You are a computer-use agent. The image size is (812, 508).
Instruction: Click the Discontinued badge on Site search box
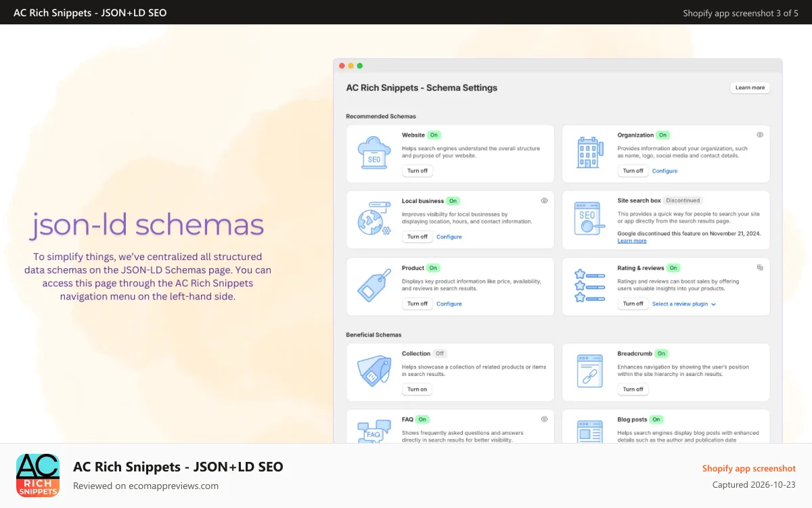click(x=683, y=200)
